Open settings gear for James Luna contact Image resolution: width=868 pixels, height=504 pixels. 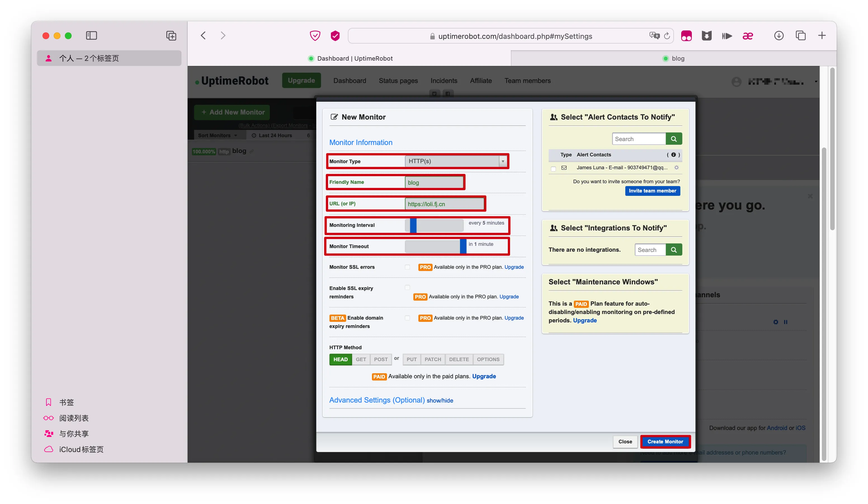(676, 168)
